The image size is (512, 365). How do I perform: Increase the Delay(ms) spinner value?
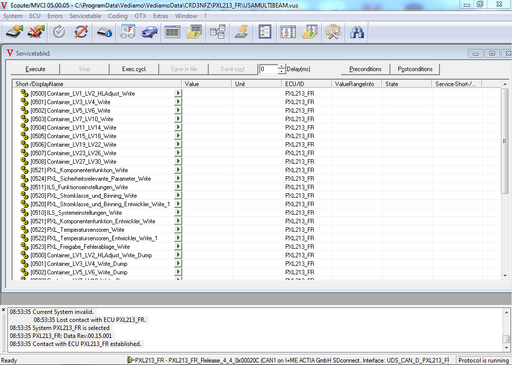pyautogui.click(x=282, y=66)
